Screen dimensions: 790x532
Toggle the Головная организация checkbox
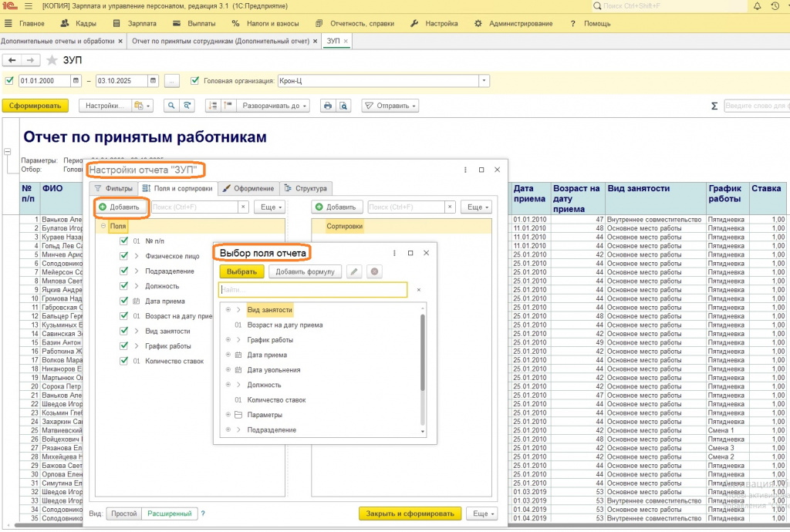[x=195, y=80]
